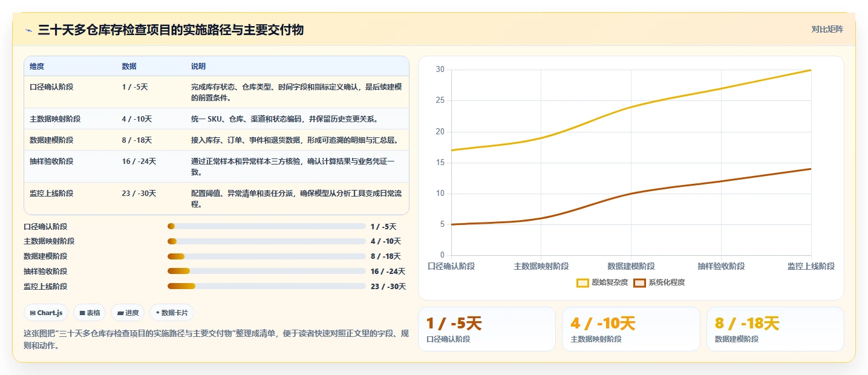
Task: Toggle the 原始复杂度 legend swatch
Action: coord(582,282)
